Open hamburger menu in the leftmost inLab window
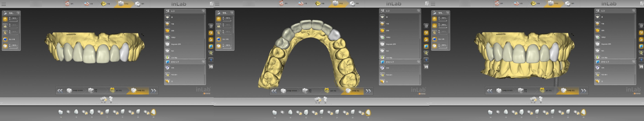 [3, 4]
